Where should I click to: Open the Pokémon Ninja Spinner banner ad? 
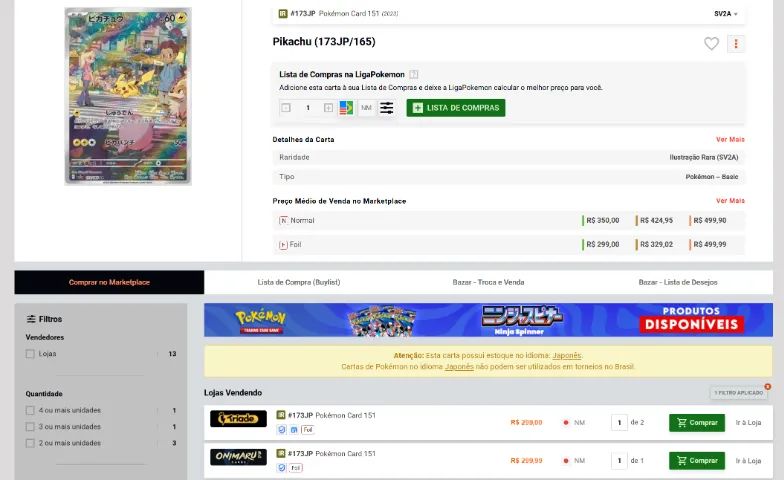[x=488, y=320]
